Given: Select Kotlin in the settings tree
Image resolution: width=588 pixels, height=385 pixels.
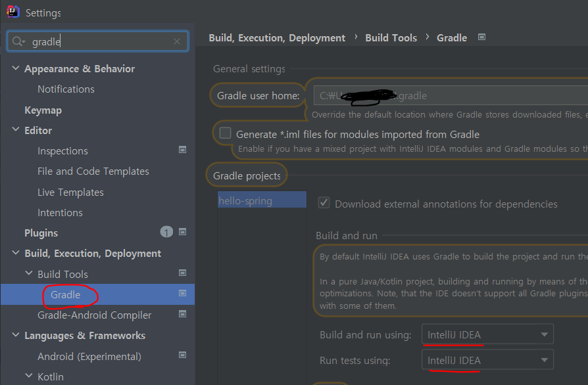Looking at the screenshot, I should click(51, 376).
